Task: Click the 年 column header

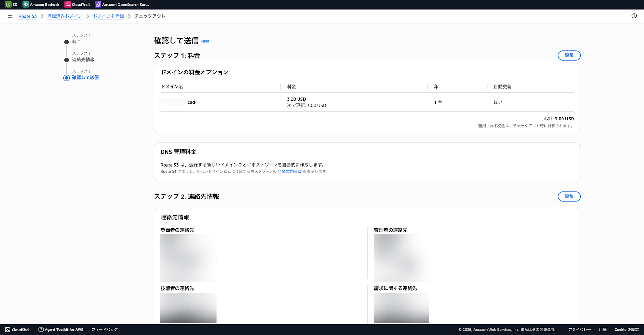Action: [436, 87]
